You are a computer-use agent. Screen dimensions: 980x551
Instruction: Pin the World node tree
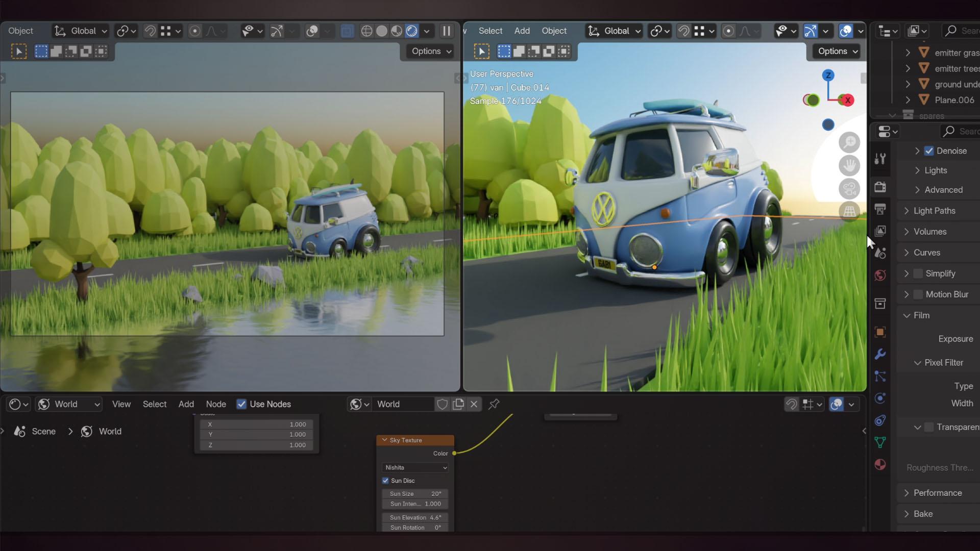(494, 404)
